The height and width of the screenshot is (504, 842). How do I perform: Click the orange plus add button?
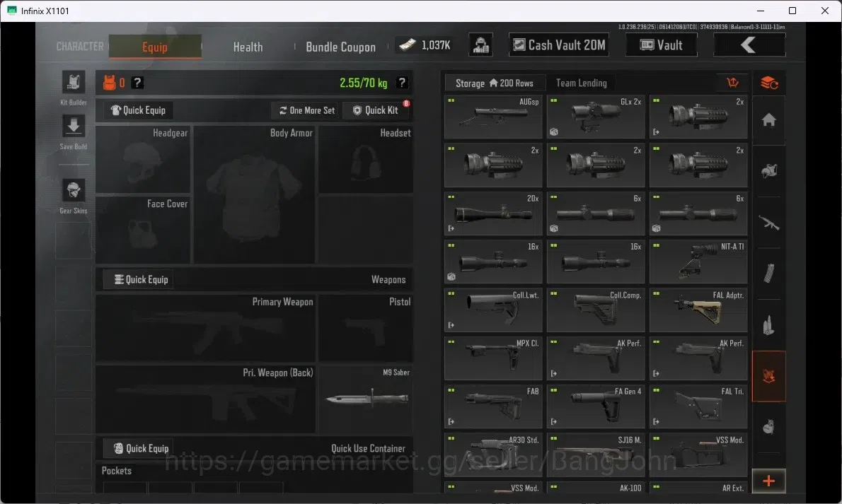point(769,481)
